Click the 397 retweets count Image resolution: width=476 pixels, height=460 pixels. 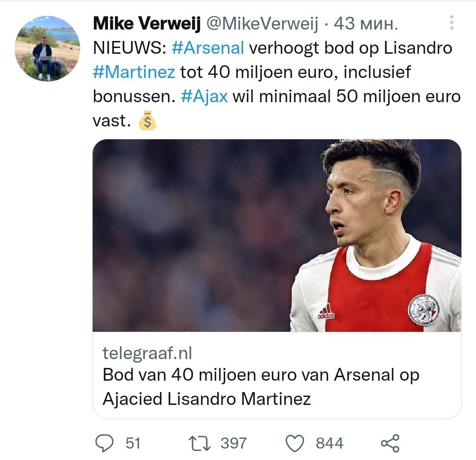coord(234,443)
